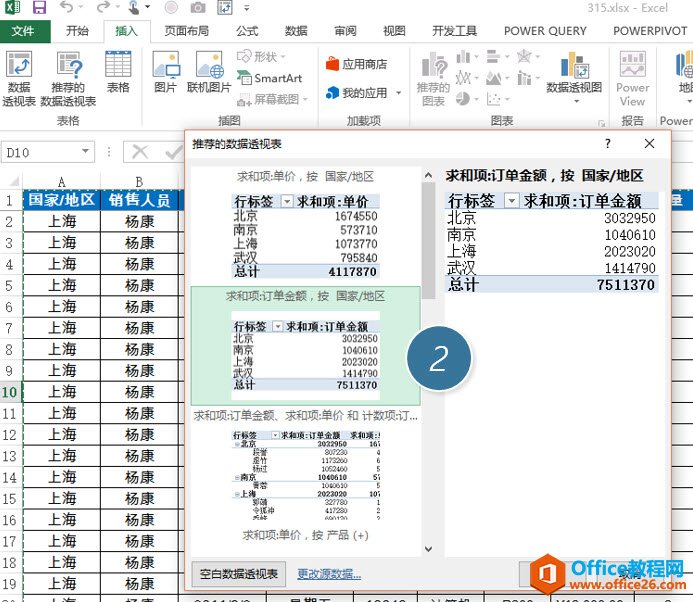Screen dimensions: 693x602
Task: Open the 文件 menu tab
Action: point(23,31)
